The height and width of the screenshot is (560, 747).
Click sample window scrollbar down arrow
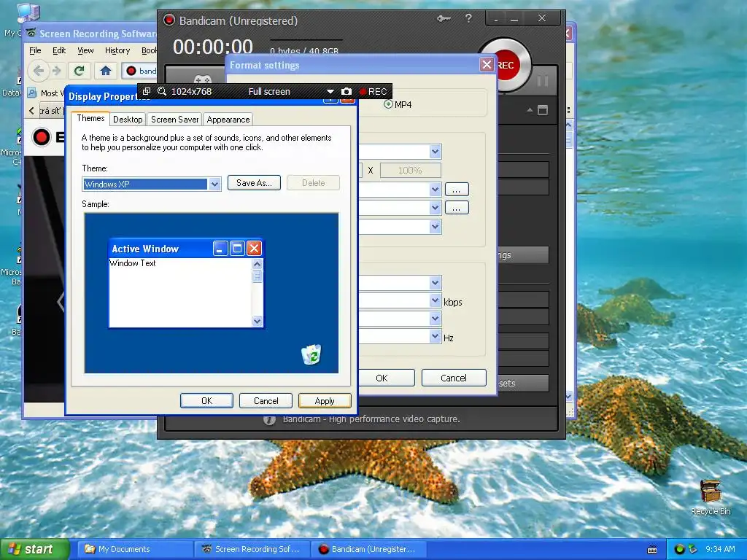click(x=258, y=322)
